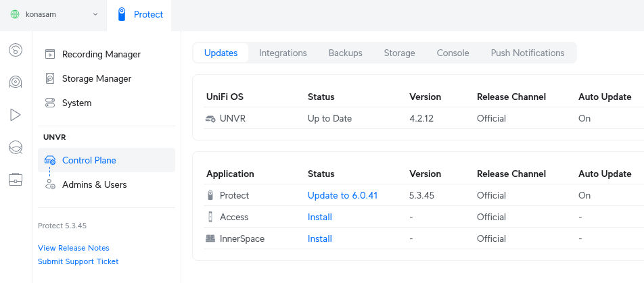Switch to the Storage tab

[399, 53]
